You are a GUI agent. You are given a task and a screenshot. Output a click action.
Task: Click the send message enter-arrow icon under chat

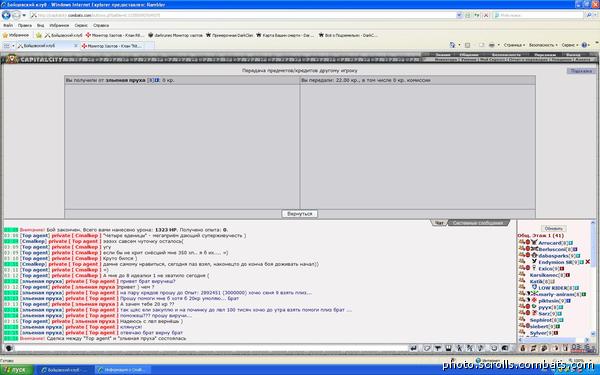pos(413,348)
